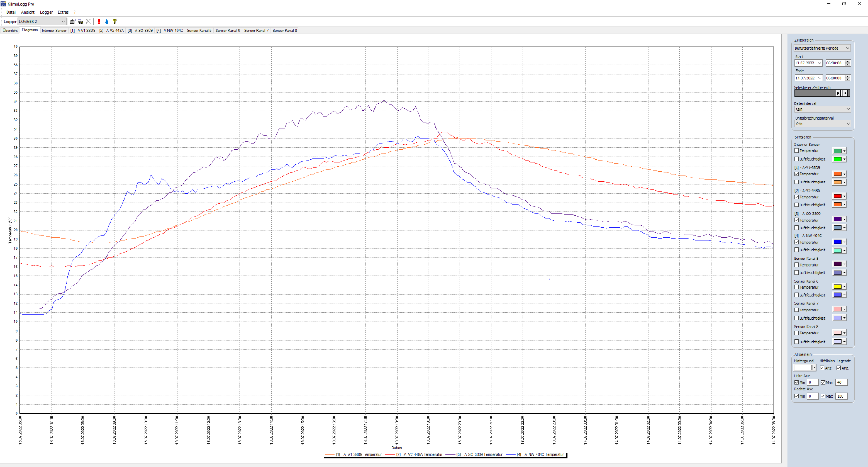Click the gray X delete icon

click(88, 22)
